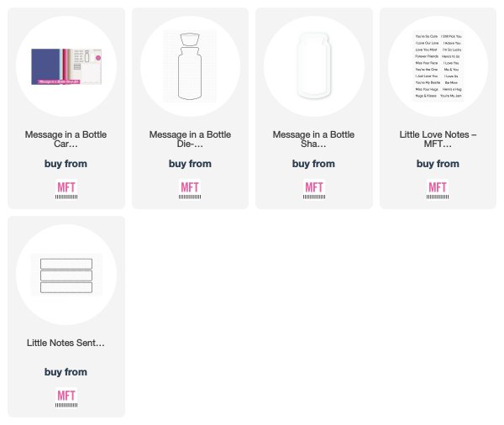Click the 'Message in a Bottle Car…' title
This screenshot has height=425, width=504.
[x=66, y=139]
